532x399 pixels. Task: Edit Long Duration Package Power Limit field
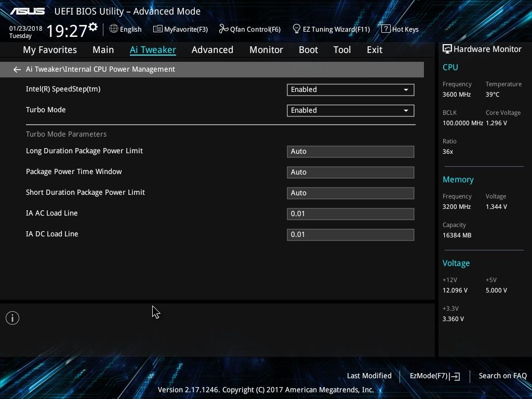click(x=351, y=152)
